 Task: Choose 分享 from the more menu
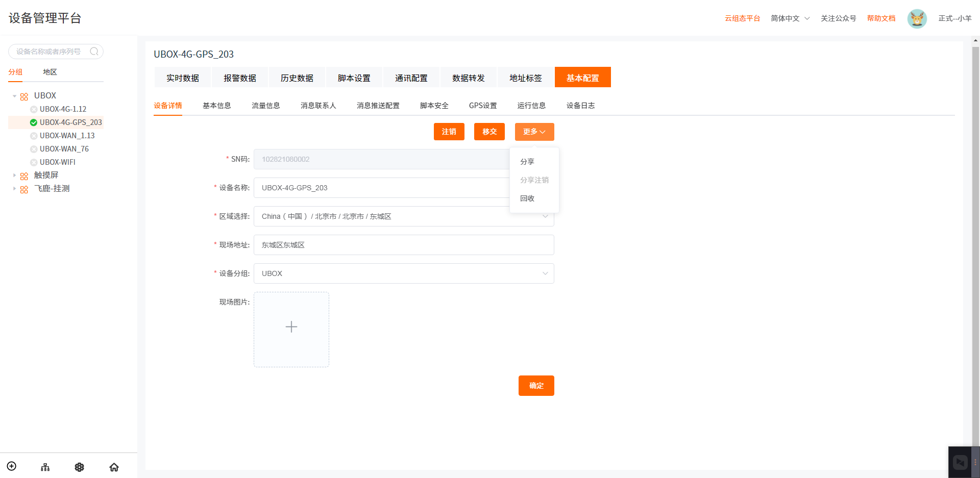pos(534,162)
